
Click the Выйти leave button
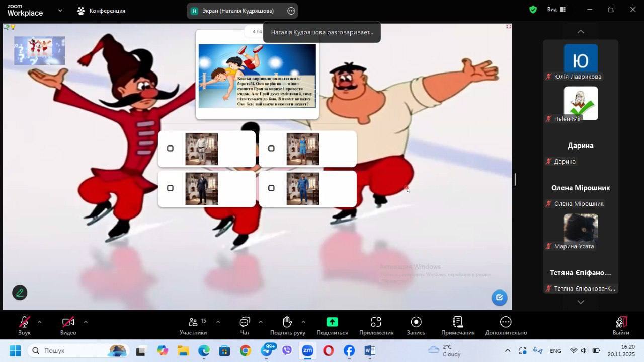(621, 325)
